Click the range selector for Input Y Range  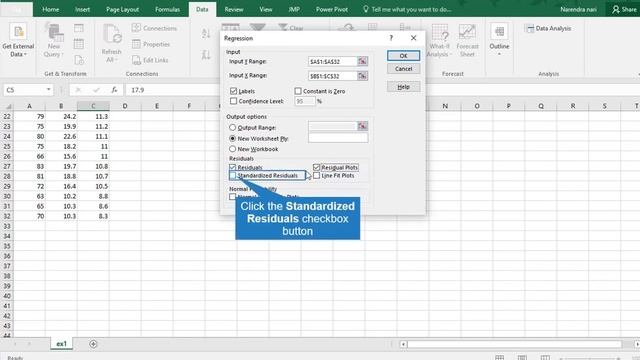(362, 61)
